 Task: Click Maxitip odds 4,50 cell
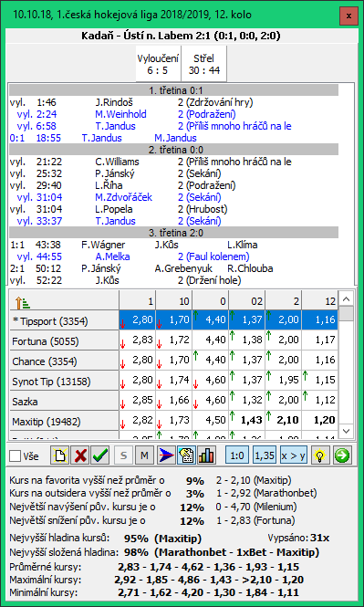211,421
